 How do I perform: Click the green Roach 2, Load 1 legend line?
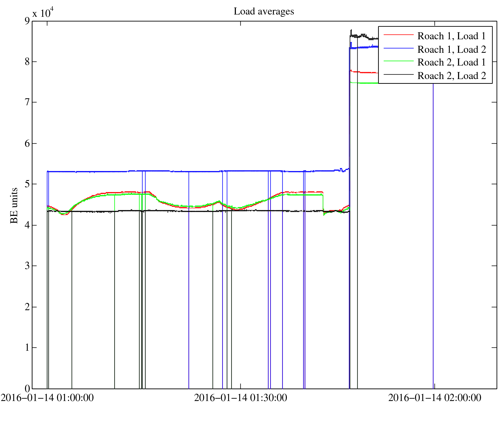click(x=398, y=61)
